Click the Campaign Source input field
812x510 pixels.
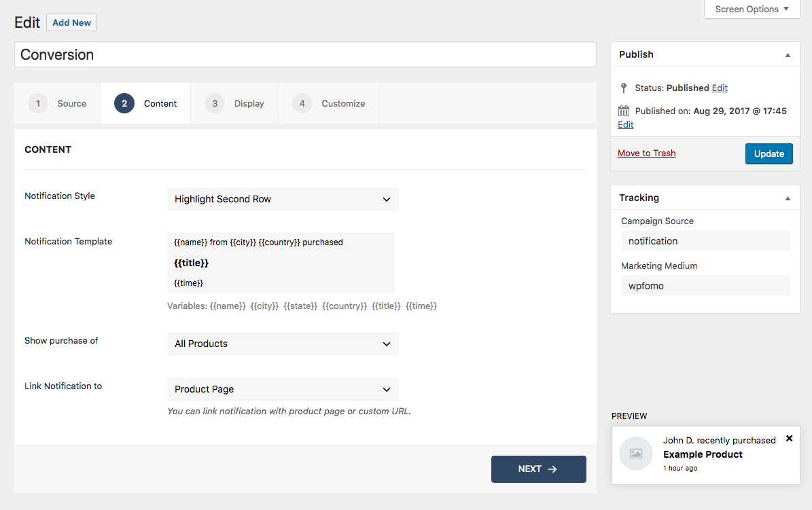[x=705, y=240]
